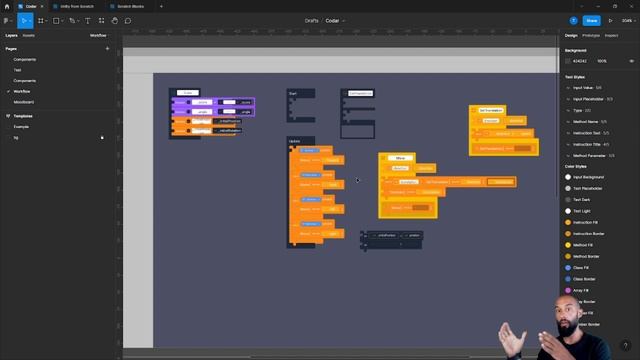Expand the Workflow pages dropdown
Image resolution: width=640 pixels, height=360 pixels.
99,36
